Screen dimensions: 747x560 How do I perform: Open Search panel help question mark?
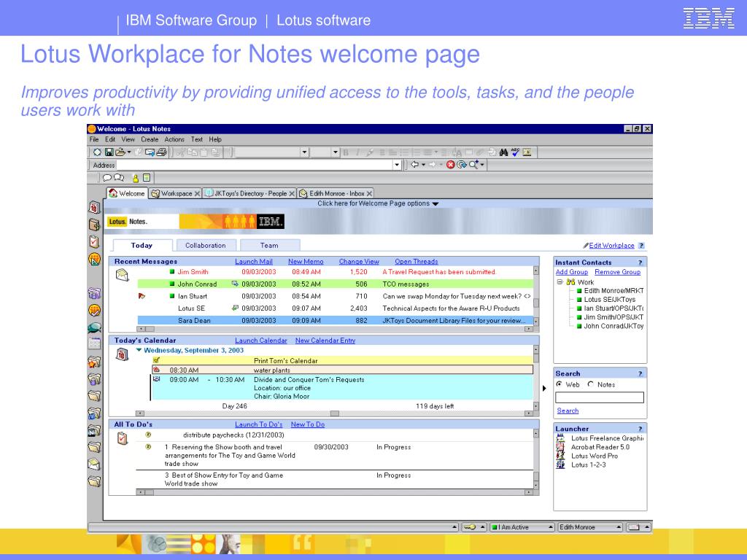coord(640,374)
